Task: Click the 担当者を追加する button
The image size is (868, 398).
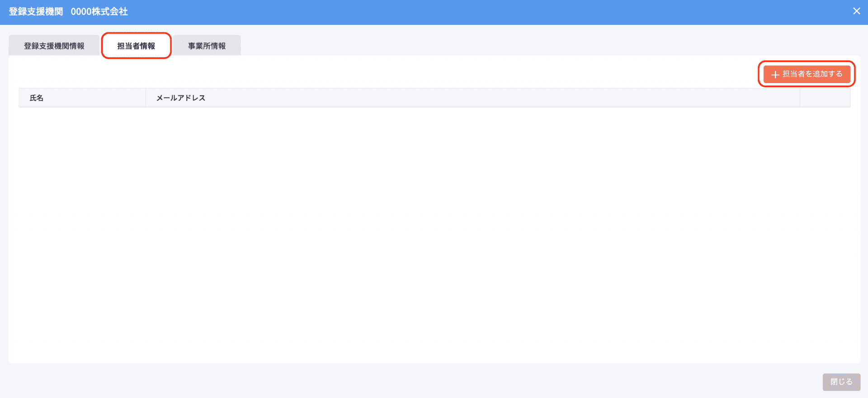Action: [807, 74]
